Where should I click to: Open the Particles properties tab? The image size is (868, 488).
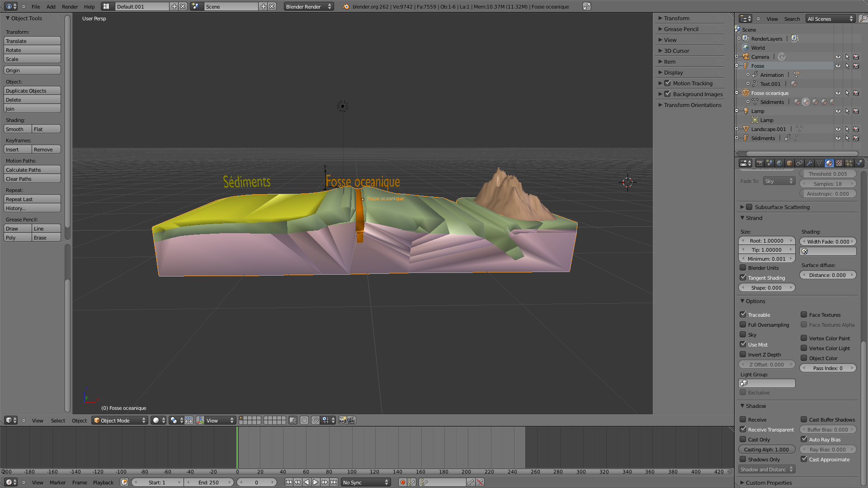(849, 163)
